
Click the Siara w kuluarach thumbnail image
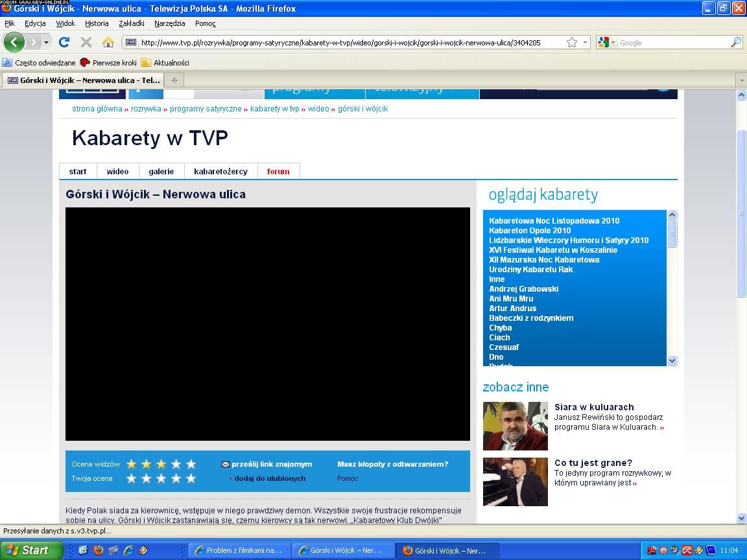(x=516, y=426)
